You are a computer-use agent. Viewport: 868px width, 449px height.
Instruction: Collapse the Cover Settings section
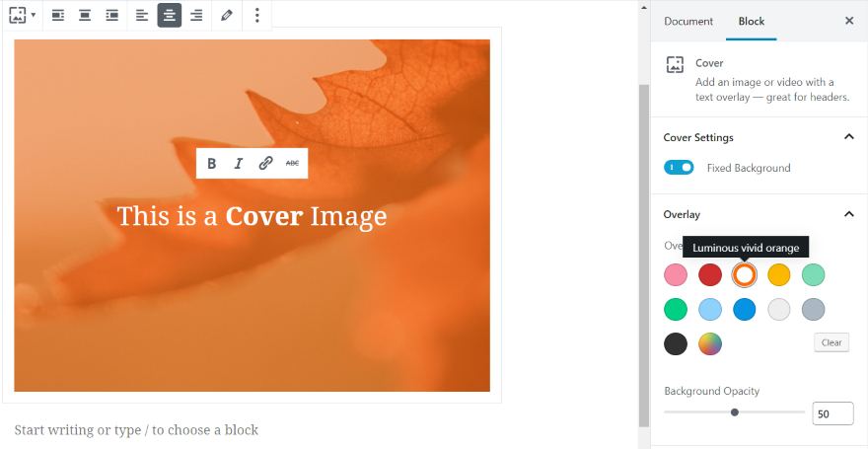click(x=848, y=137)
